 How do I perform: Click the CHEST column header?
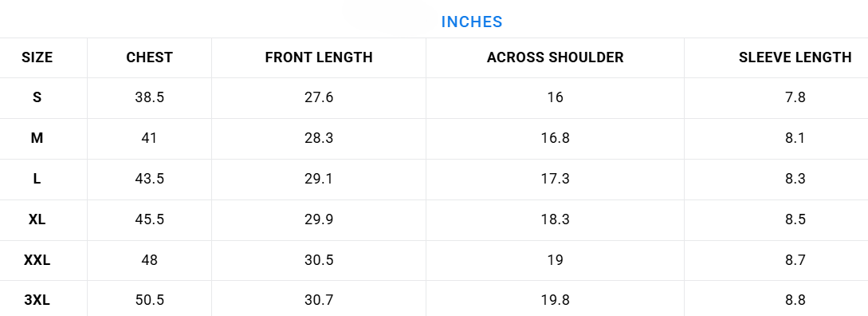150,57
